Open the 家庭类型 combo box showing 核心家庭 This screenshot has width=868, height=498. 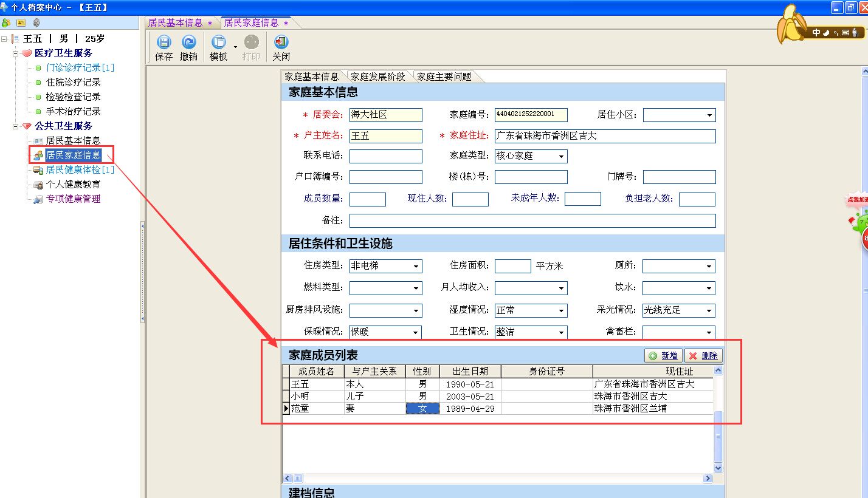tap(561, 157)
